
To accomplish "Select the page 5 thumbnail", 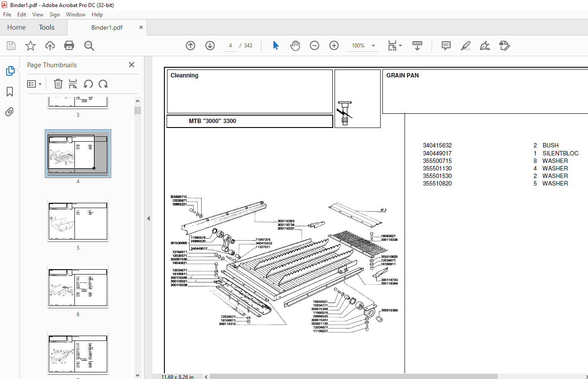I will 78,220.
